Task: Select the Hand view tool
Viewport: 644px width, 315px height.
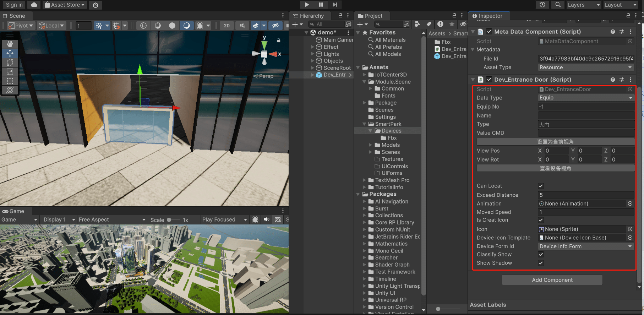Action: pyautogui.click(x=10, y=44)
